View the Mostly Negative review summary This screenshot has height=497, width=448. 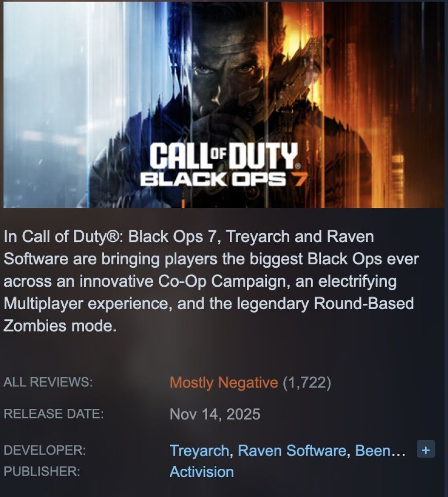pyautogui.click(x=224, y=382)
